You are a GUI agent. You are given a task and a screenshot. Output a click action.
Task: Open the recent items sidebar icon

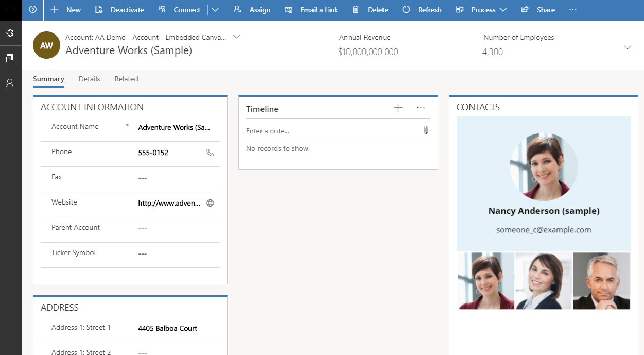point(10,58)
